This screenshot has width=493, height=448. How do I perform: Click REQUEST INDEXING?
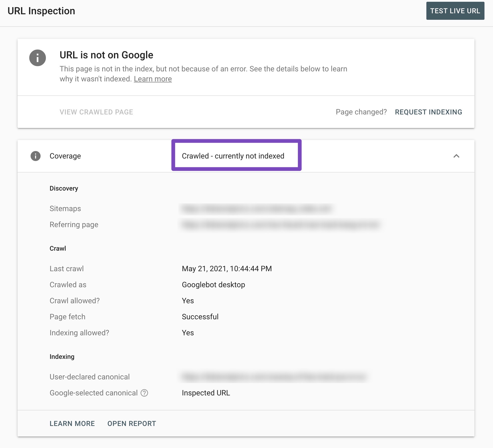[428, 112]
